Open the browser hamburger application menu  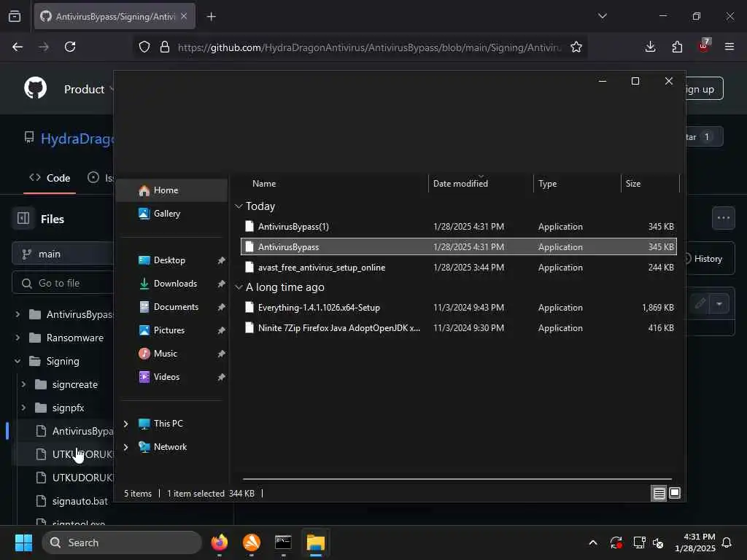click(729, 47)
